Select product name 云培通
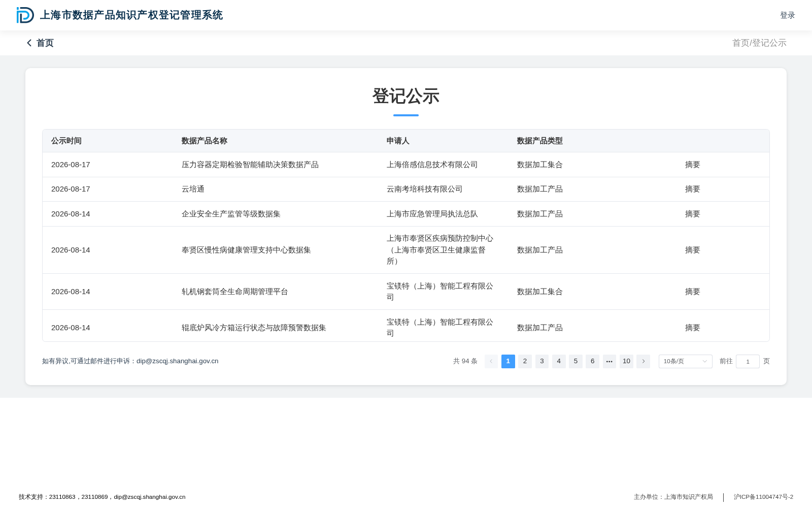 (x=193, y=189)
